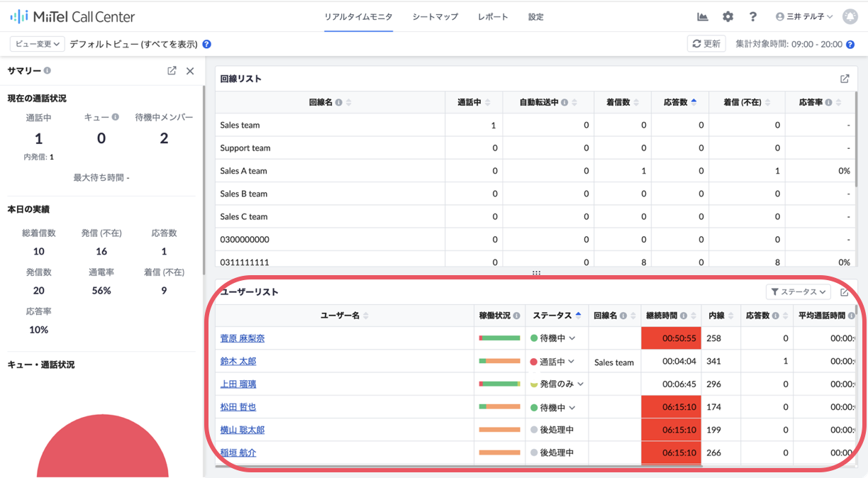Image resolution: width=868 pixels, height=478 pixels.
Task: Open user 稲垣 航介
Action: [238, 452]
